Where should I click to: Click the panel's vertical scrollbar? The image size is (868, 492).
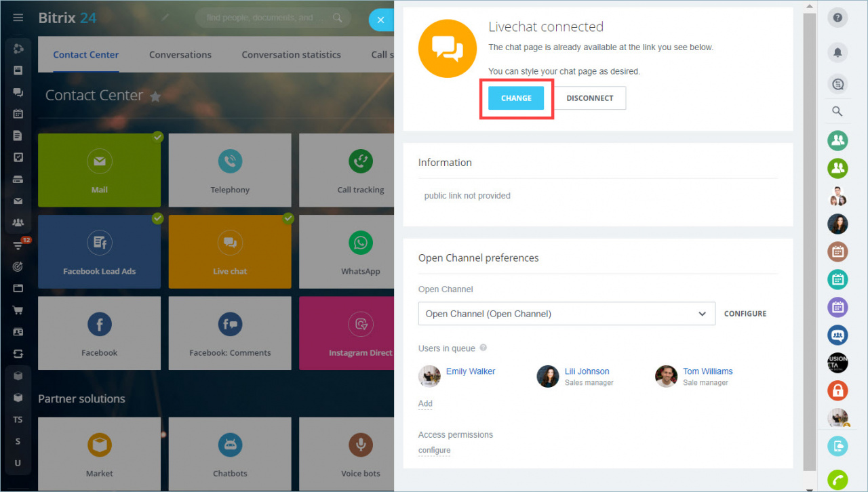pos(809,241)
